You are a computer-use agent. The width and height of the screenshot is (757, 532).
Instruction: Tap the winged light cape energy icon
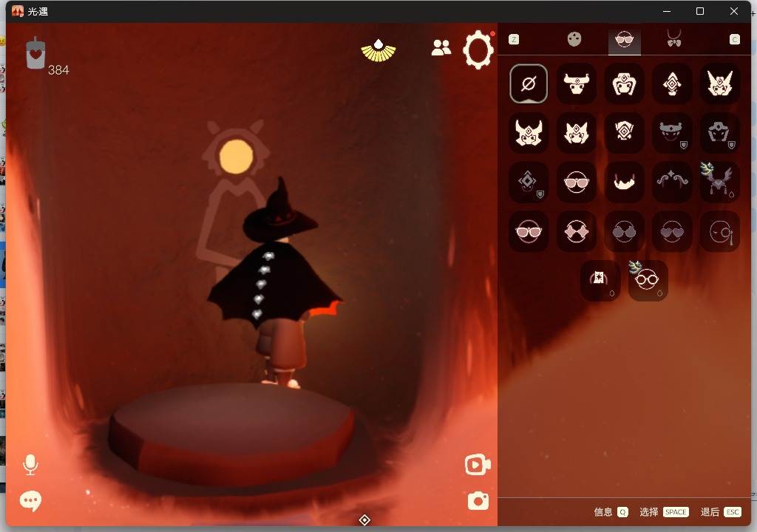378,51
